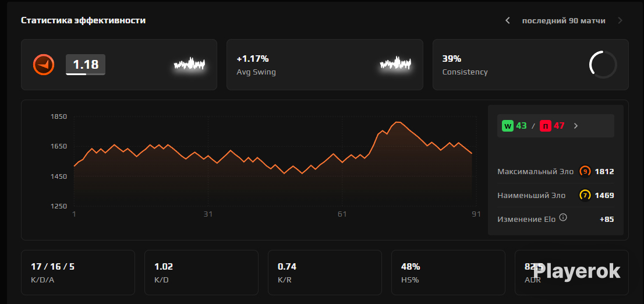644x304 pixels.
Task: Select the K/D/A 17 / 16 / 5 card
Action: [78, 273]
